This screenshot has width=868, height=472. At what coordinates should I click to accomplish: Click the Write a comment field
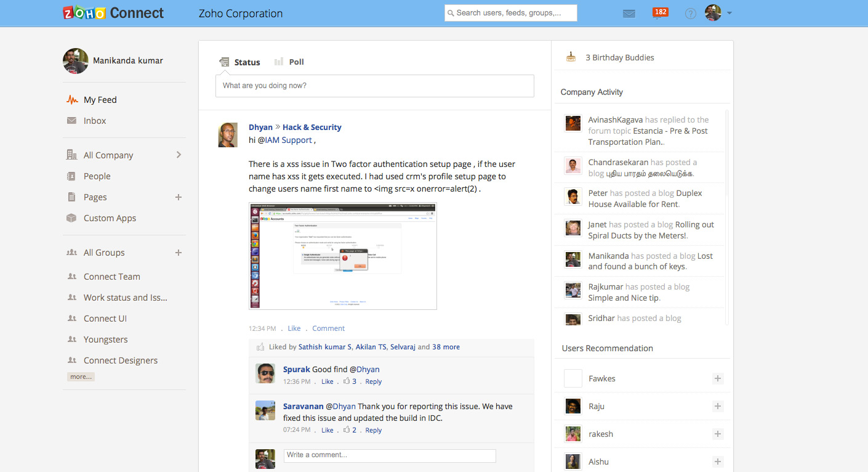tap(390, 455)
